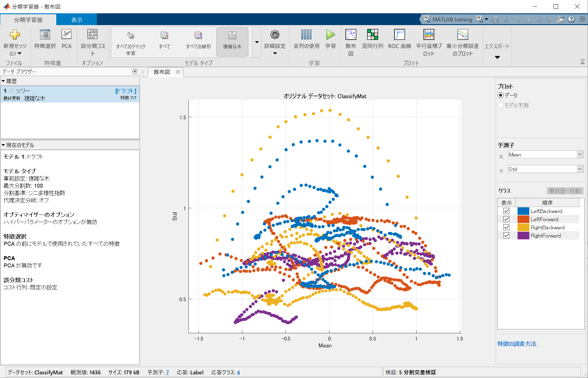Select the データ plot radio button
588x378 pixels.
click(501, 95)
